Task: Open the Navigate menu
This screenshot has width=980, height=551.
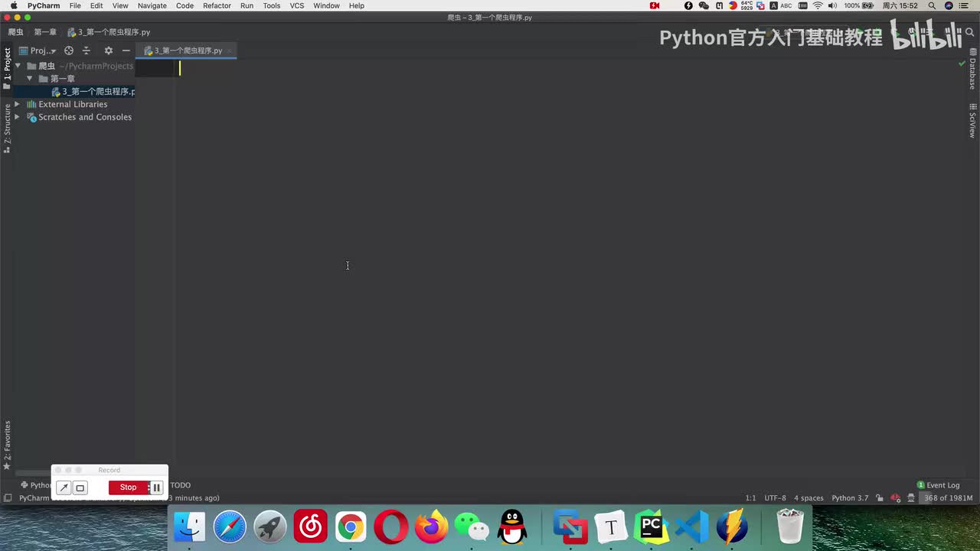Action: [x=152, y=5]
